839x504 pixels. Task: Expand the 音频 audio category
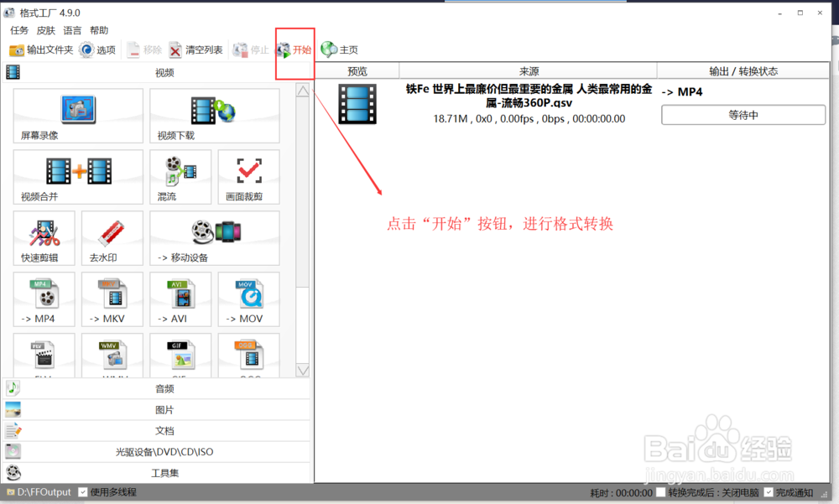pyautogui.click(x=164, y=388)
